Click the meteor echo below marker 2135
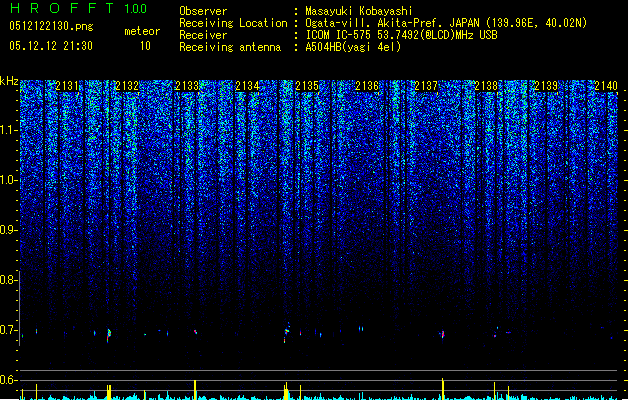This screenshot has height=400, width=629. coord(286,333)
